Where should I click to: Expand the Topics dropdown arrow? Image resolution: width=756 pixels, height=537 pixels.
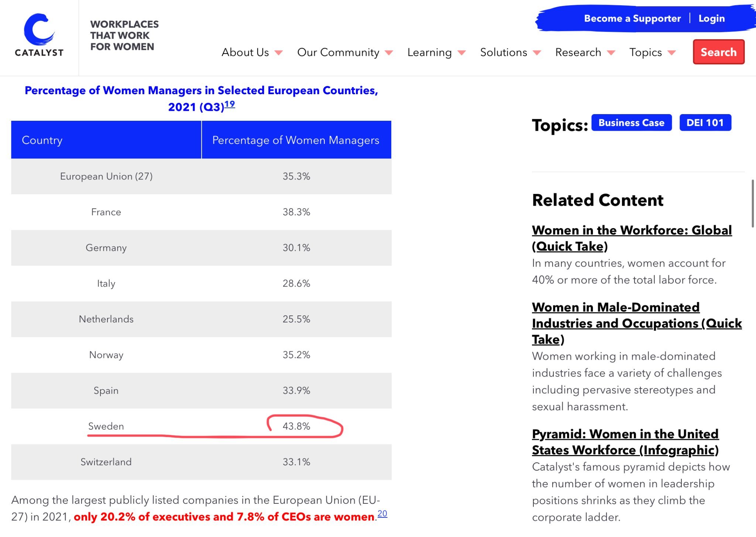672,53
